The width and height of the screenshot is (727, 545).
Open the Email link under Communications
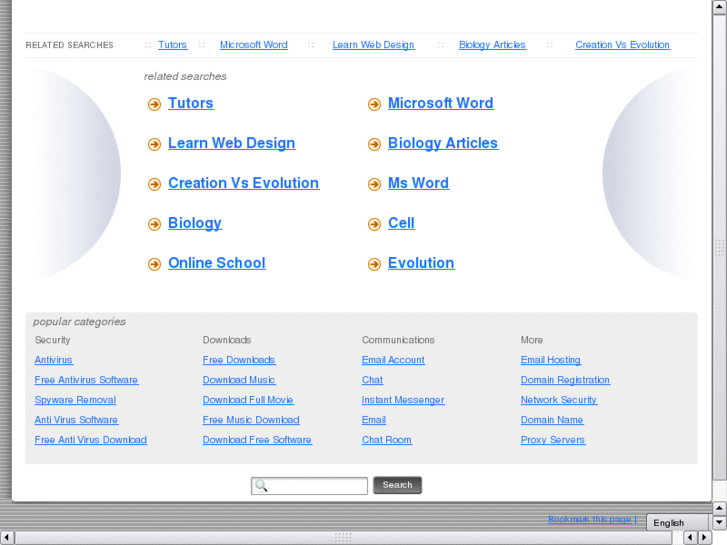coord(374,420)
